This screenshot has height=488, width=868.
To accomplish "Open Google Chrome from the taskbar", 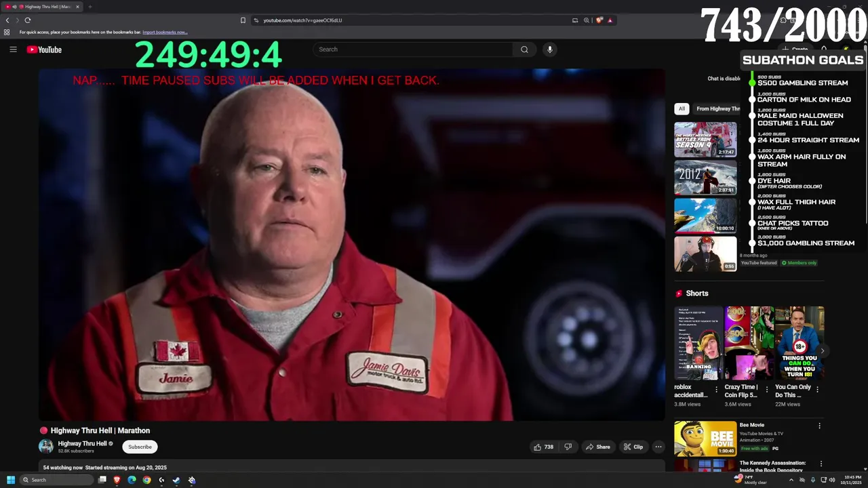I will [x=146, y=480].
